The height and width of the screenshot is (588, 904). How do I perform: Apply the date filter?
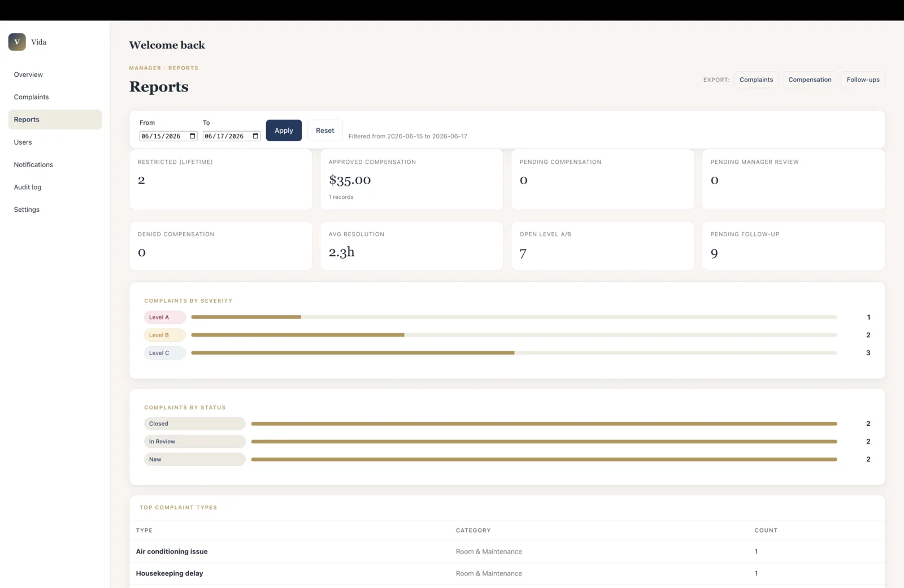tap(284, 130)
